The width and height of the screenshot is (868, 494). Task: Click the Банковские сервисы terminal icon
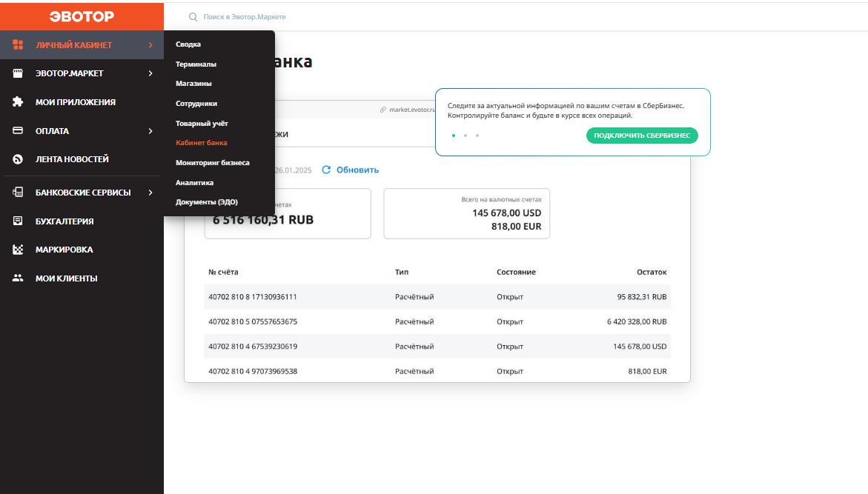coord(18,192)
